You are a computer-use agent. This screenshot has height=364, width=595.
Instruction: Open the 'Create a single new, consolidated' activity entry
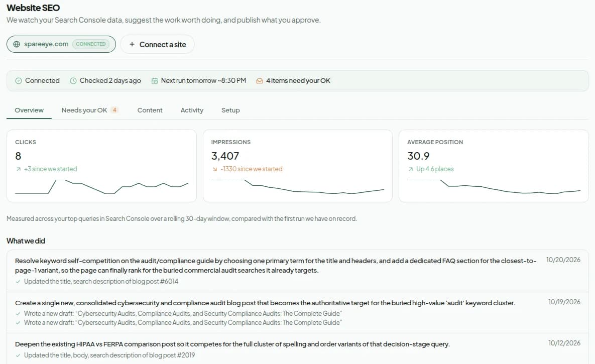(x=297, y=313)
